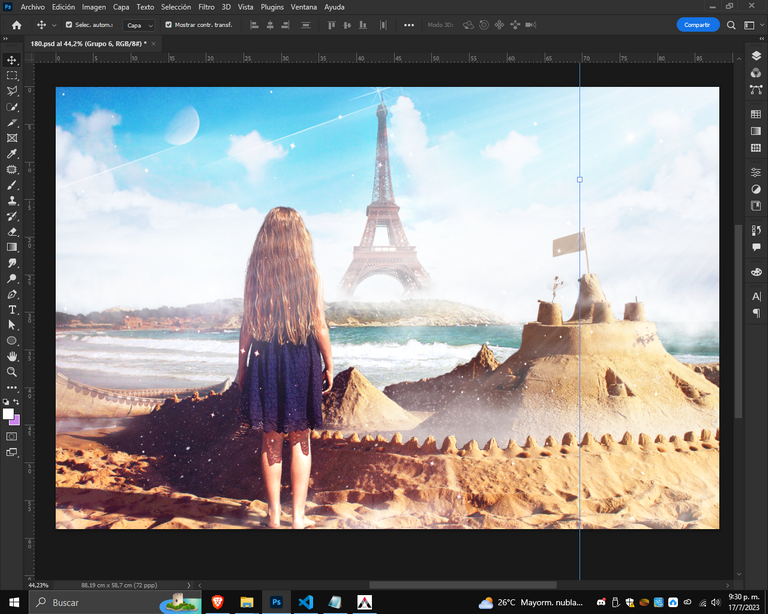The height and width of the screenshot is (614, 768).
Task: Open the Paths panel icon
Action: pyautogui.click(x=756, y=90)
